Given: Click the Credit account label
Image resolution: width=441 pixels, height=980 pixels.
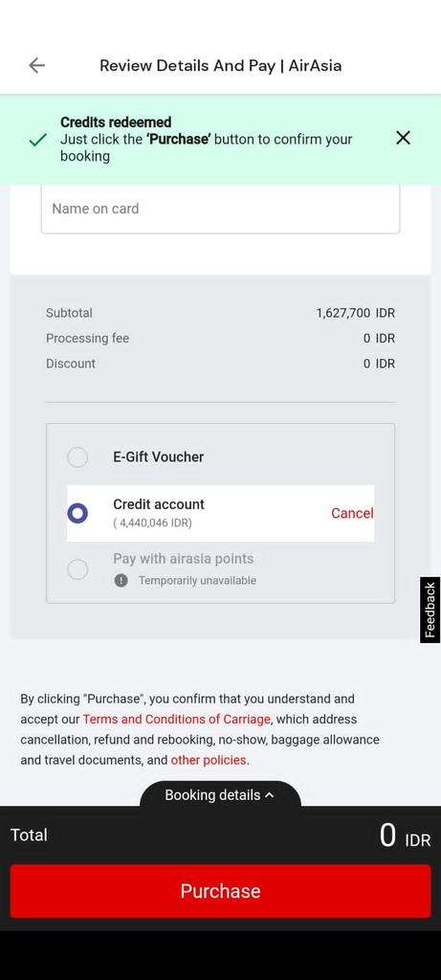Looking at the screenshot, I should (159, 504).
